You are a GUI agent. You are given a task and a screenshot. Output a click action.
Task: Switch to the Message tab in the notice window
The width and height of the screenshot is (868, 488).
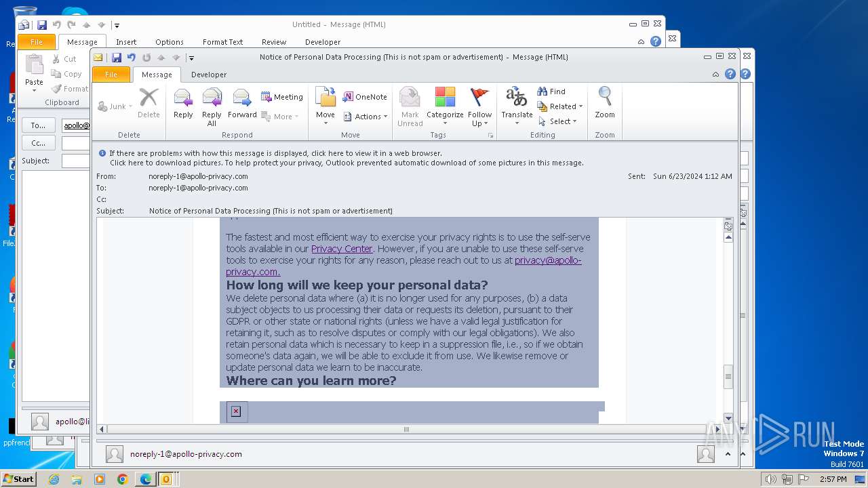(x=157, y=75)
